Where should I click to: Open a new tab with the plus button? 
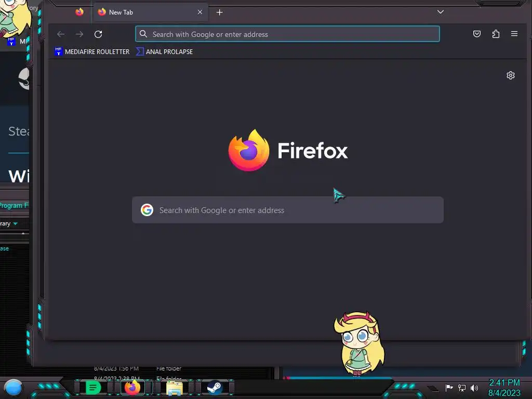point(220,12)
